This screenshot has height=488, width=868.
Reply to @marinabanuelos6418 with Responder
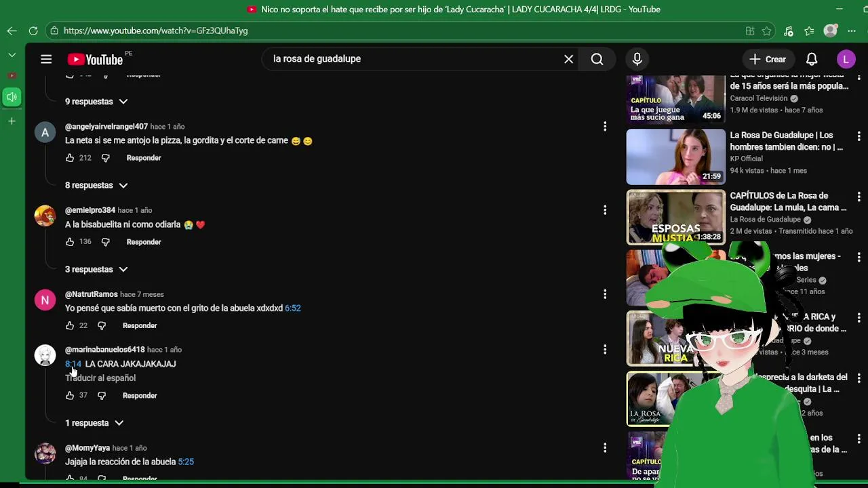(x=140, y=396)
